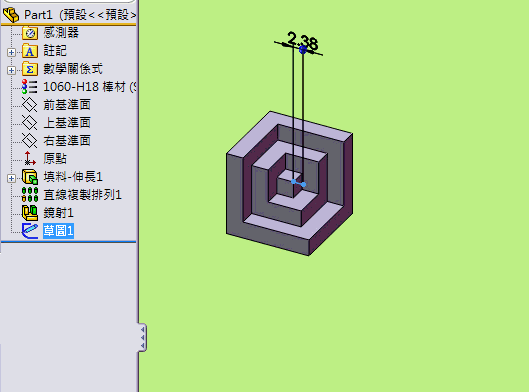Screen dimensions: 529x392
Task: Collapse the feature manager panel handle
Action: tap(143, 337)
